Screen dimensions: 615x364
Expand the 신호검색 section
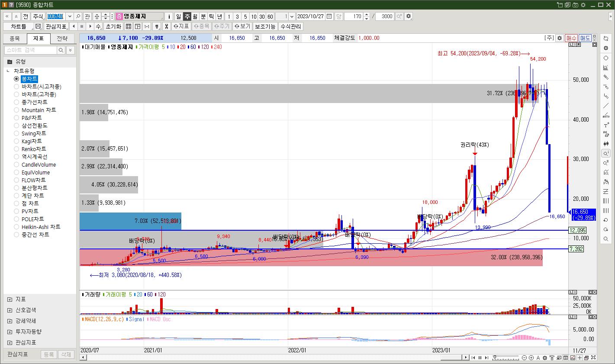click(10, 310)
